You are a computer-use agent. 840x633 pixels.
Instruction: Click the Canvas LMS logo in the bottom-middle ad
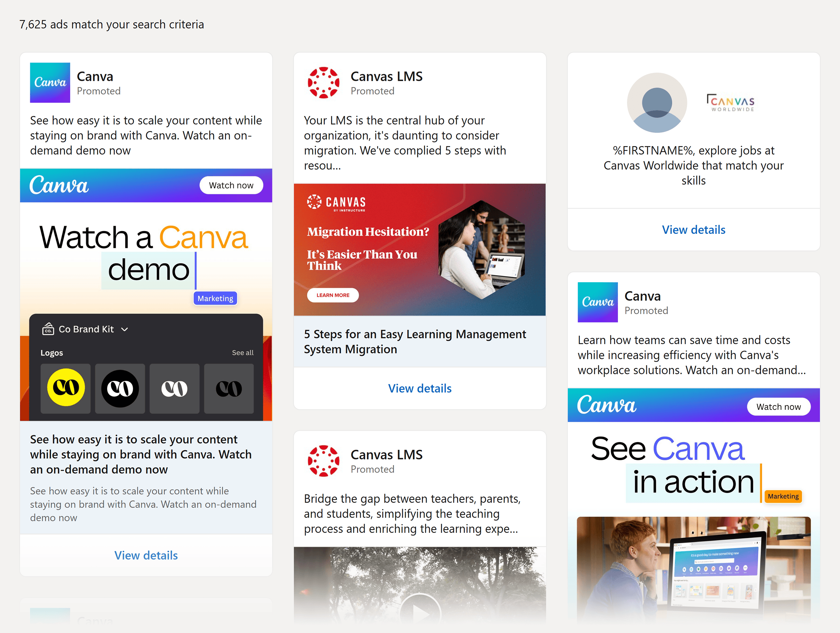pyautogui.click(x=323, y=461)
